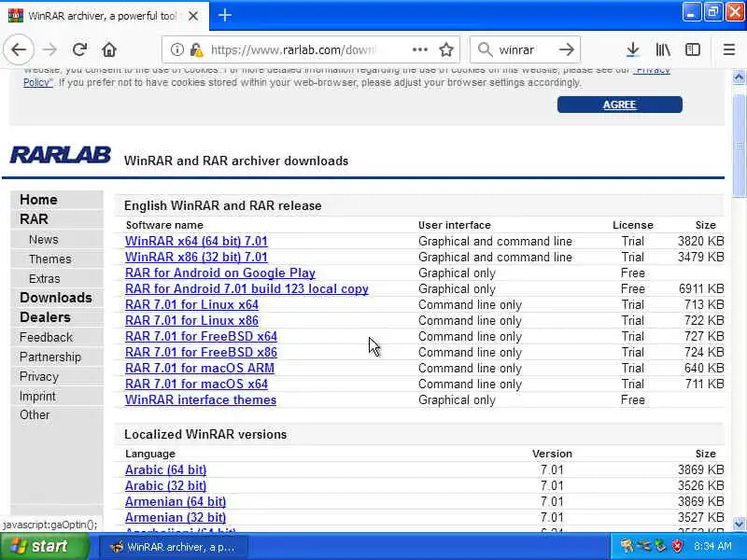Download RAR 7.01 for Linux x86
Image resolution: width=747 pixels, height=560 pixels.
click(191, 320)
